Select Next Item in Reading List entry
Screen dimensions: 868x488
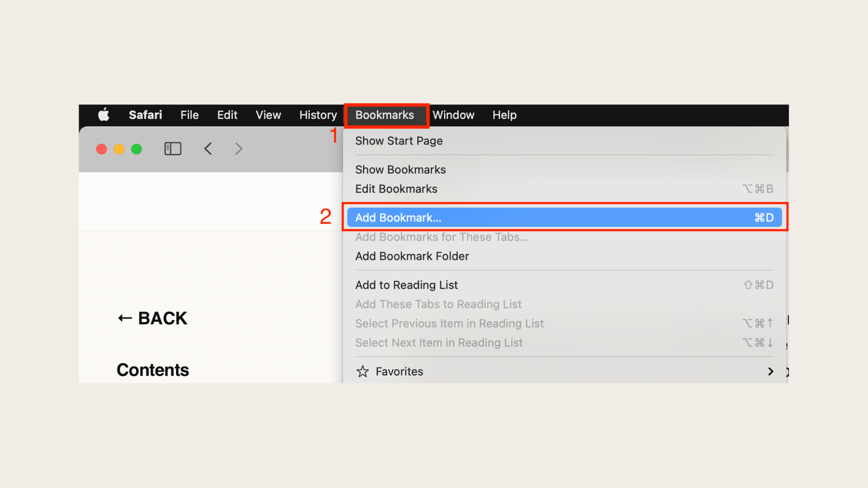click(564, 343)
